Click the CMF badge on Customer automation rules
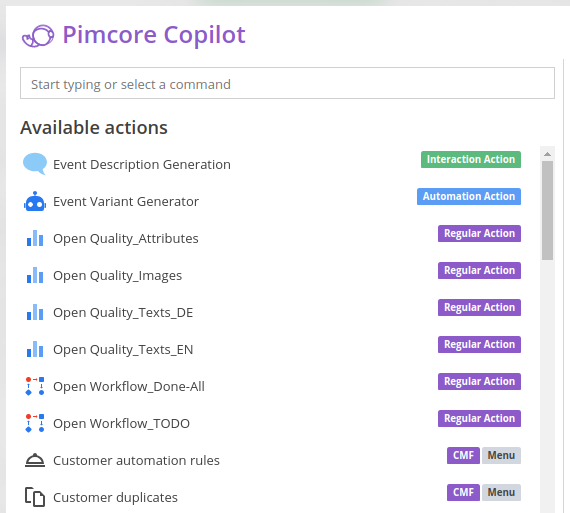Screen dimensions: 570x513 tap(463, 456)
